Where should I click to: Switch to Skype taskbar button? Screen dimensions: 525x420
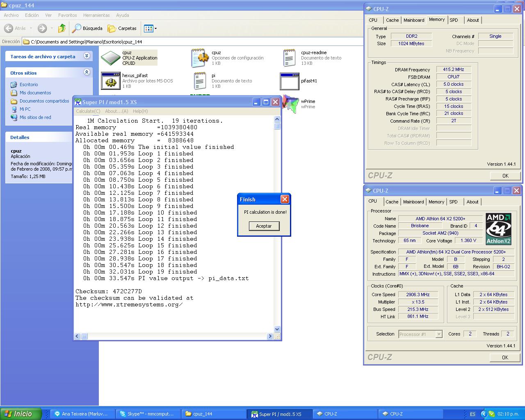[x=148, y=414]
